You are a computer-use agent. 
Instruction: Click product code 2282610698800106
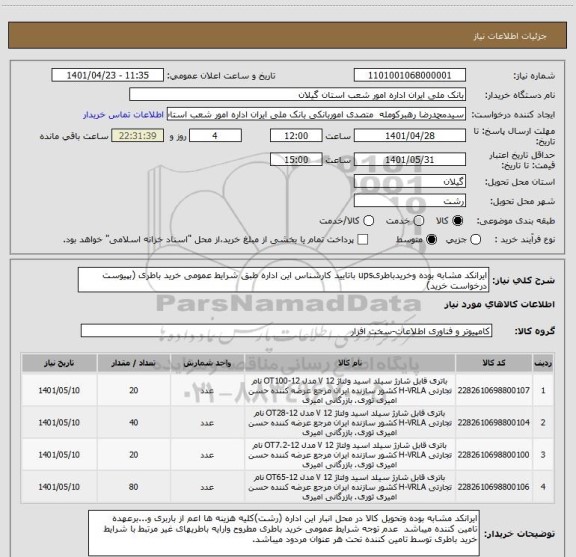pos(494,487)
